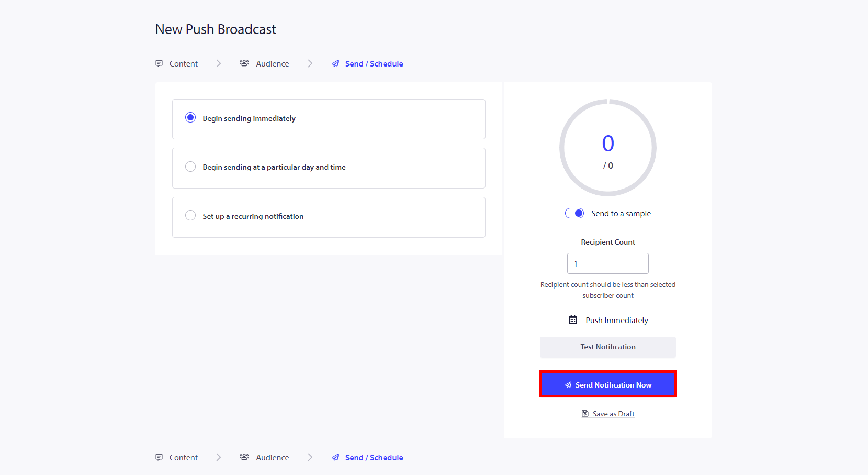Screen dimensions: 868x475
Task: Click into the Recipient Count input field
Action: [x=608, y=263]
